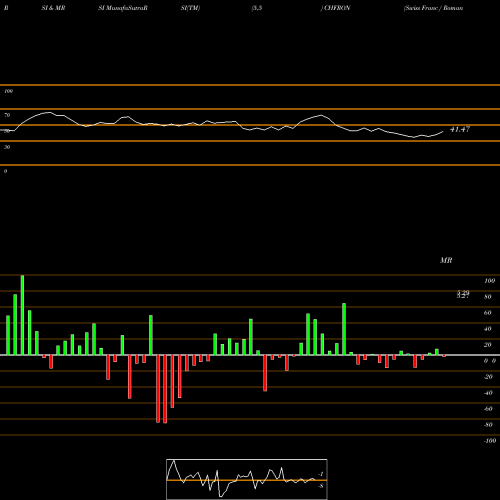Click the 0 label below the RSI chart
Screen dimensions: 500x500
point(5,171)
